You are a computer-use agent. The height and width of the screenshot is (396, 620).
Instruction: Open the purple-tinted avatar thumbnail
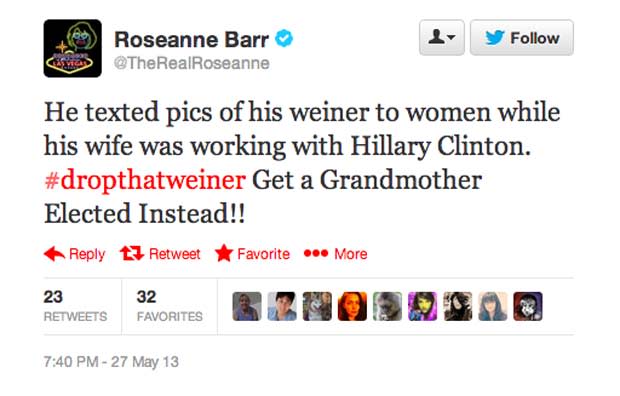[422, 306]
